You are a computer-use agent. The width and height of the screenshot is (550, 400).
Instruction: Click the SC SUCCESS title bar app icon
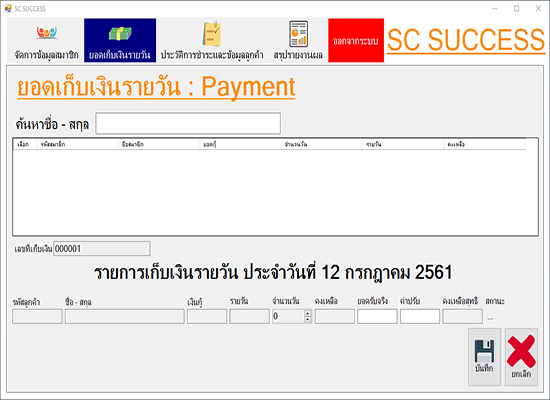(8, 8)
